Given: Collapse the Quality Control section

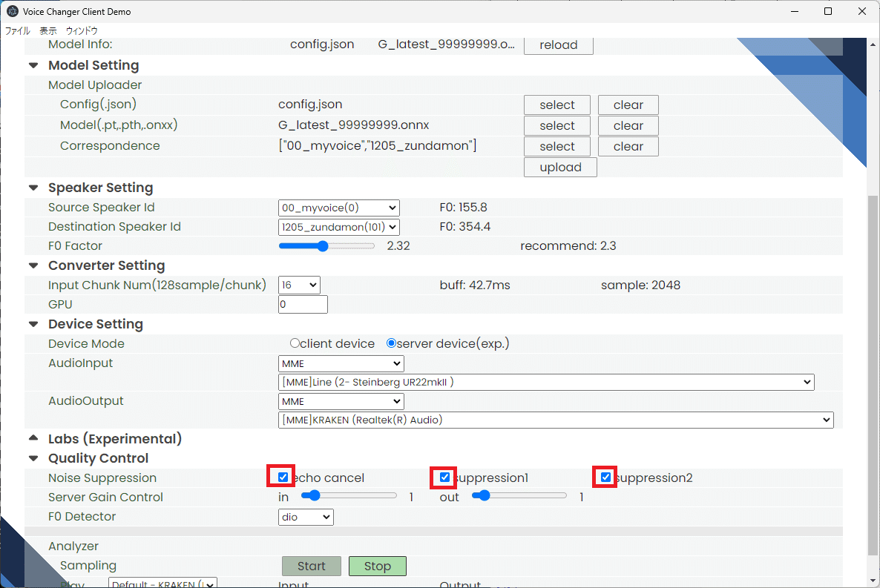Looking at the screenshot, I should point(33,458).
